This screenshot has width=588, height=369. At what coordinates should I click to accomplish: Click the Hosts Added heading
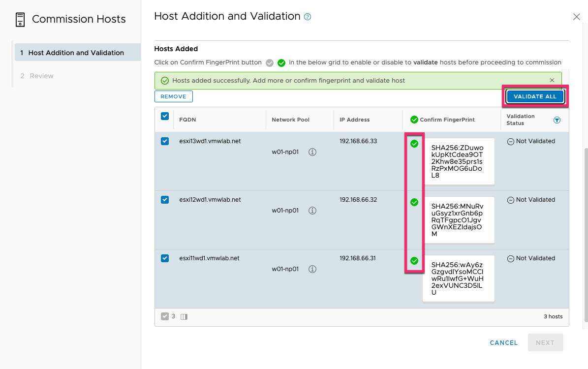point(176,49)
